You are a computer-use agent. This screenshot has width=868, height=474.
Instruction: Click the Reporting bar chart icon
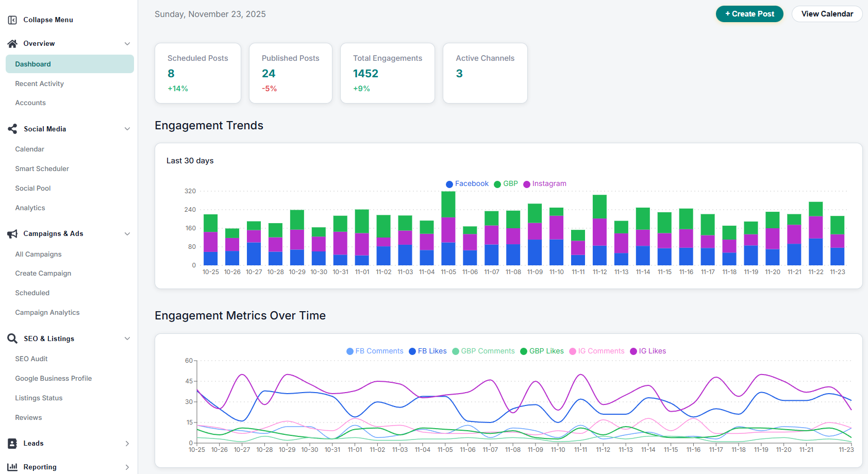12,467
